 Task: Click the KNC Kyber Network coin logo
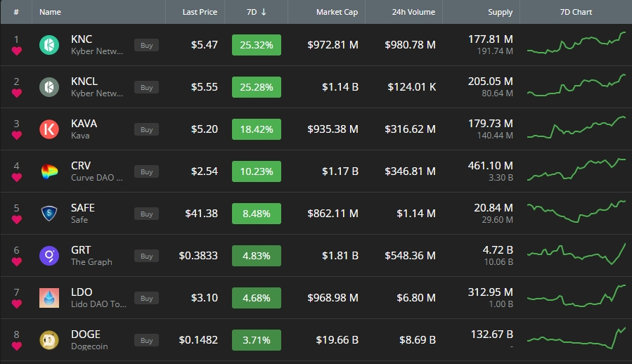(x=49, y=45)
